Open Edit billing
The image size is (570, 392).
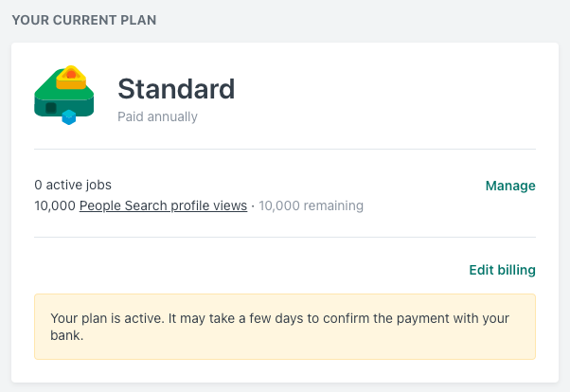click(502, 270)
